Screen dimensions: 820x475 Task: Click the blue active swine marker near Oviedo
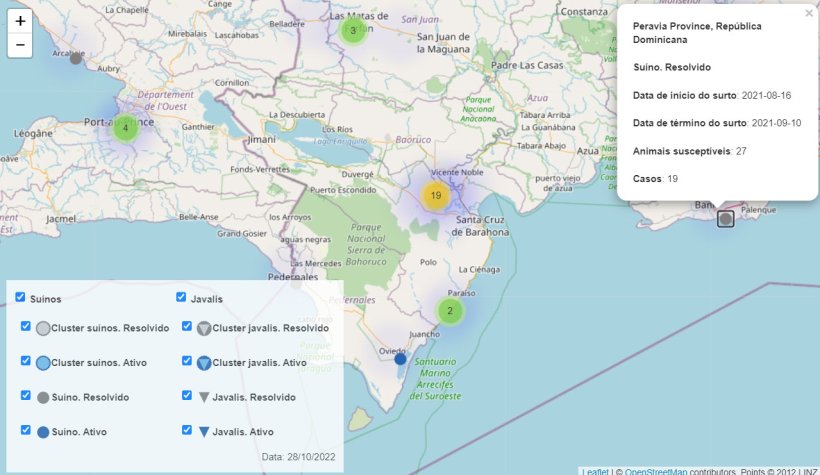coord(400,359)
